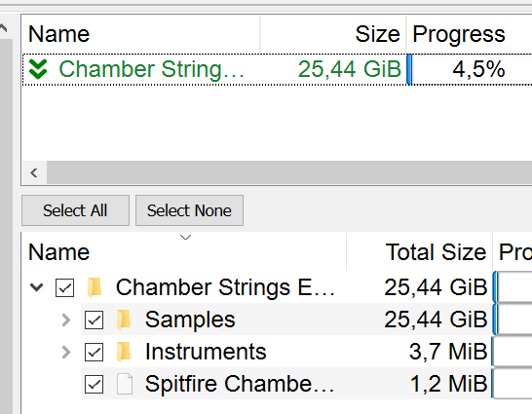The width and height of the screenshot is (532, 414).
Task: Collapse the Chamber Strings E… tree node
Action: pyautogui.click(x=36, y=287)
